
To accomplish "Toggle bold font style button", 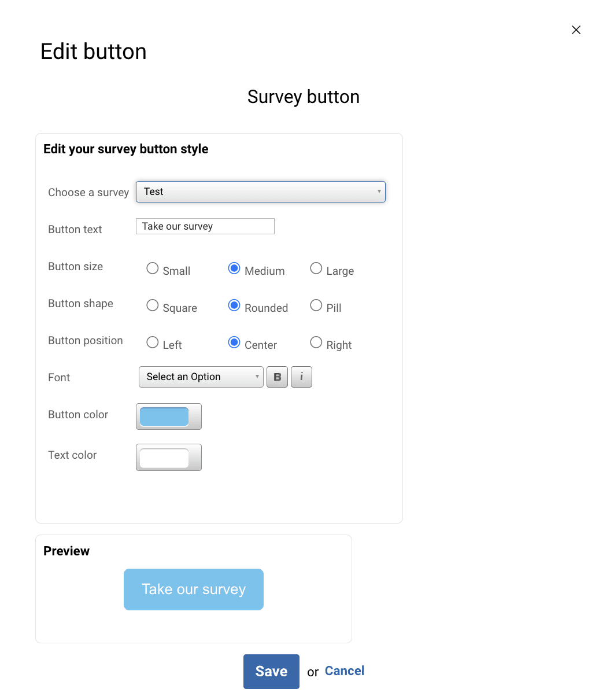I will 277,377.
